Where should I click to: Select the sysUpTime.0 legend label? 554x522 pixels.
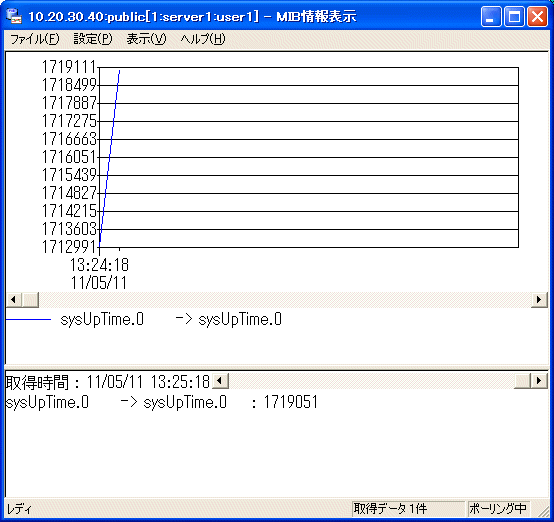102,319
